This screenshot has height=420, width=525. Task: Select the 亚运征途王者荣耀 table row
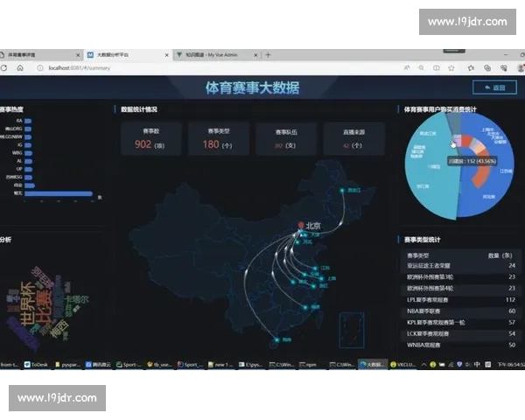pyautogui.click(x=461, y=266)
